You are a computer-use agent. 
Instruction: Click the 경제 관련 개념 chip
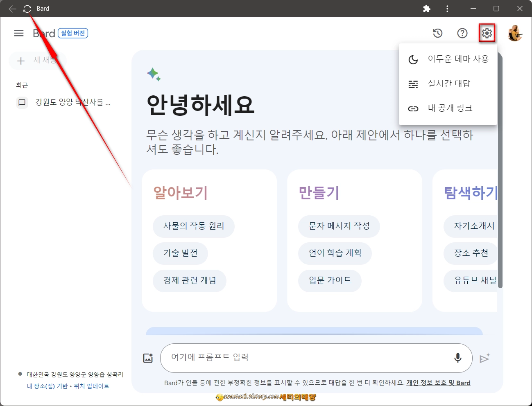(190, 281)
